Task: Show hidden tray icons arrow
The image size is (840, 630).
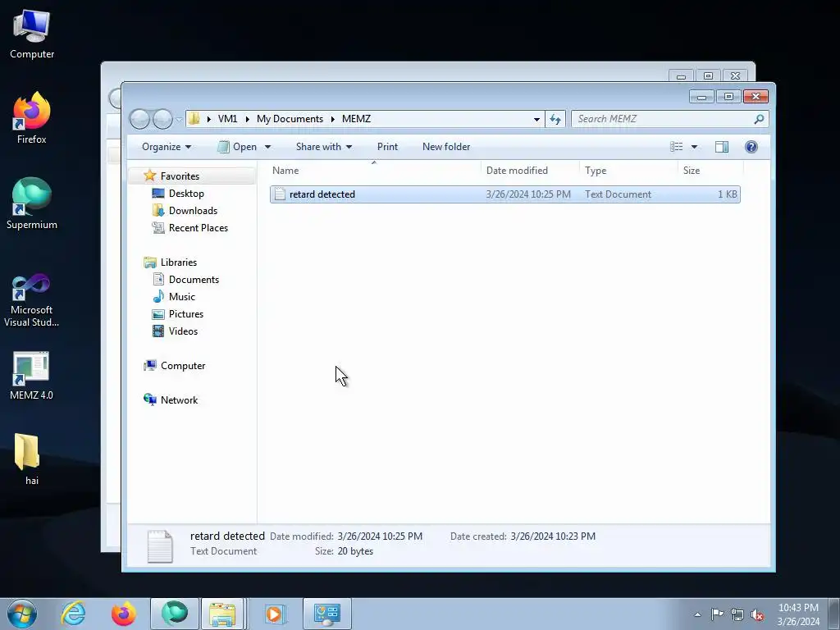Action: 697,614
